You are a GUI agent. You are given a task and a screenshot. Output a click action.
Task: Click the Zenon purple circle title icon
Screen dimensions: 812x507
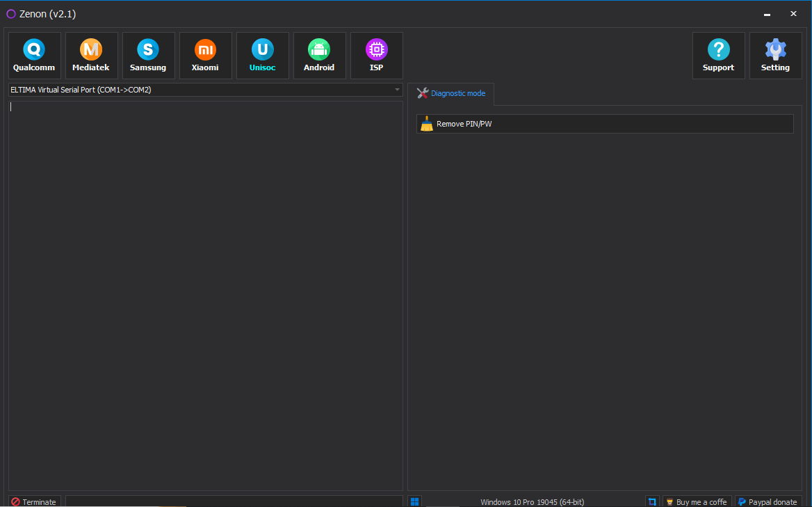pos(11,14)
